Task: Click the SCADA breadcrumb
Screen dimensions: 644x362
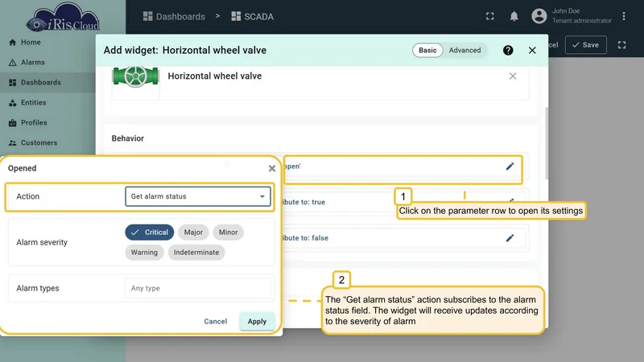Action: pos(253,16)
